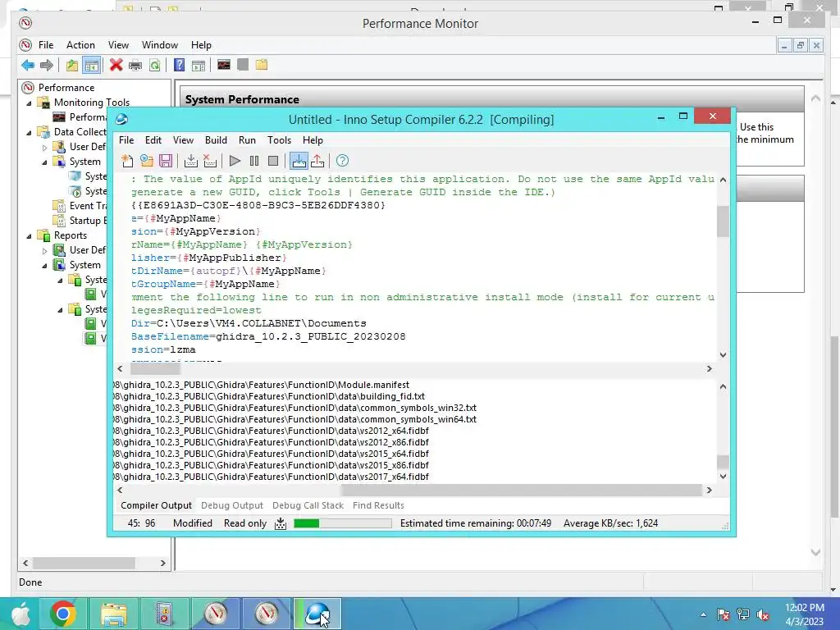840x630 pixels.
Task: Click output line ending in building_fid.txt
Action: pyautogui.click(x=269, y=396)
